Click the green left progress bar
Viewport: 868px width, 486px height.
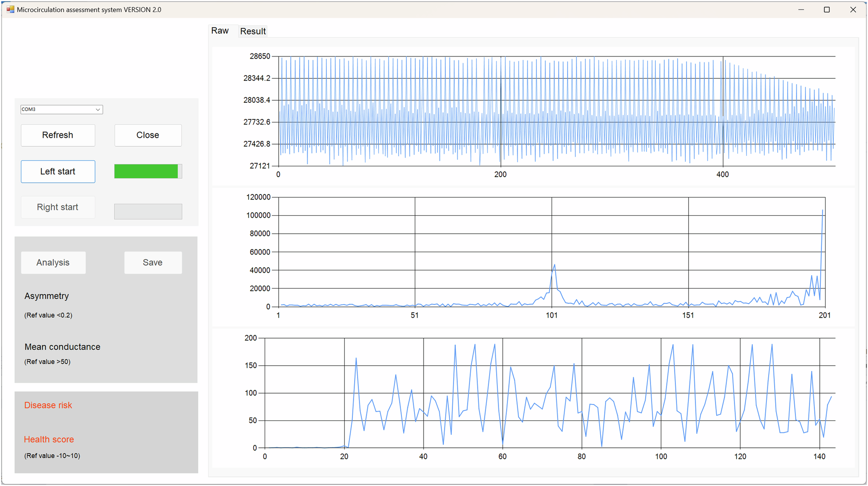(x=146, y=171)
